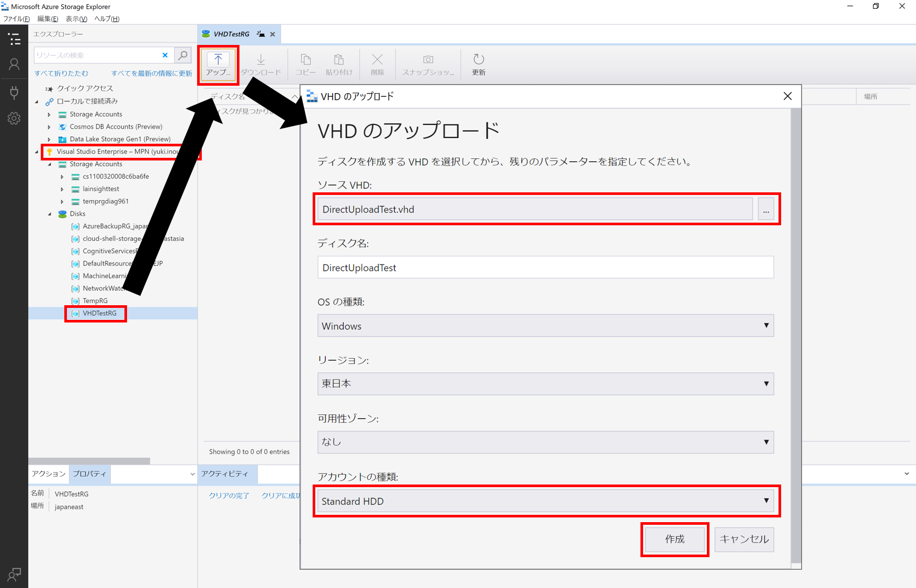Expand the Cosmos DB Accounts (Preview) node
The image size is (916, 588).
pos(49,127)
